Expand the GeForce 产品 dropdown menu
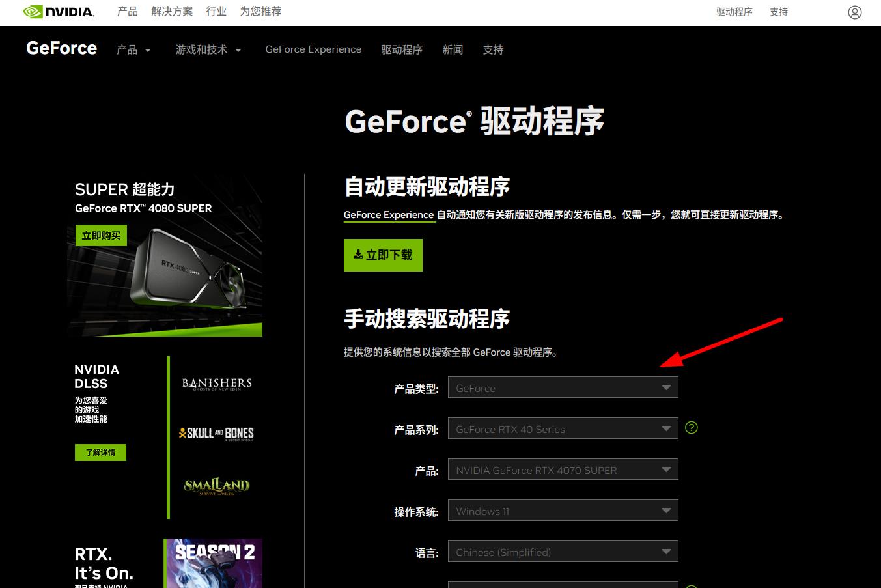 [x=133, y=49]
